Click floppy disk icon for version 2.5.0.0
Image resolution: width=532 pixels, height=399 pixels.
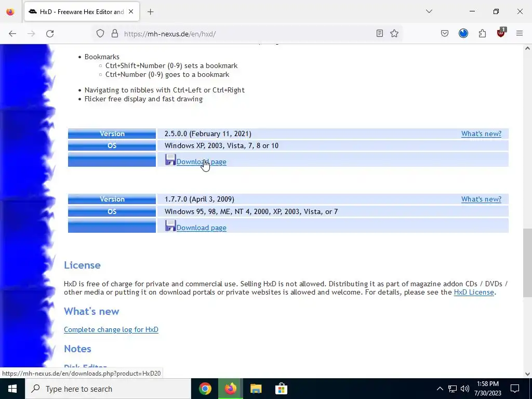pyautogui.click(x=170, y=159)
